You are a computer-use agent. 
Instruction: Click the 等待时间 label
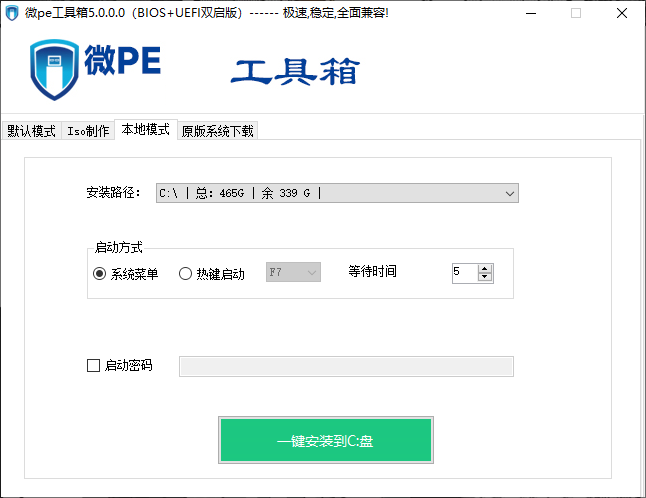pos(372,271)
